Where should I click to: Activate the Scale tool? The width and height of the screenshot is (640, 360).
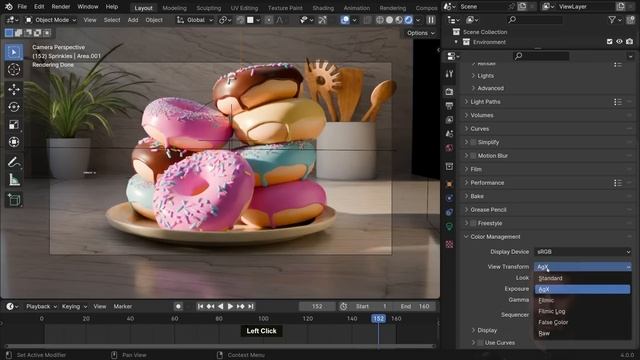point(14,124)
